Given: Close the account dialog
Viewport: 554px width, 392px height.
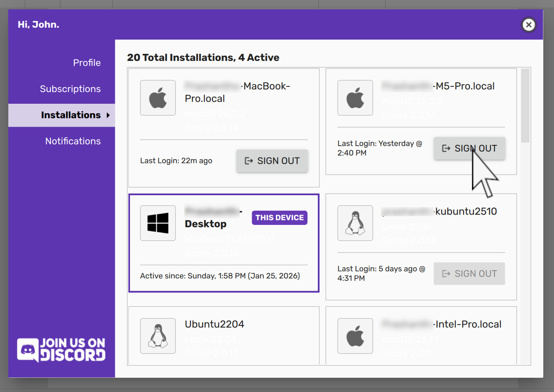Looking at the screenshot, I should (528, 25).
